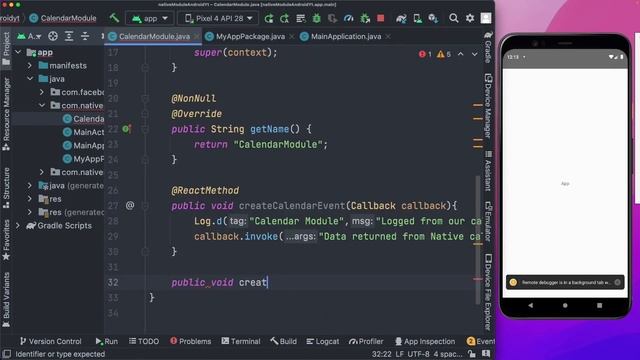
Task: Select CalendarModule class in project tree
Action: (84, 119)
